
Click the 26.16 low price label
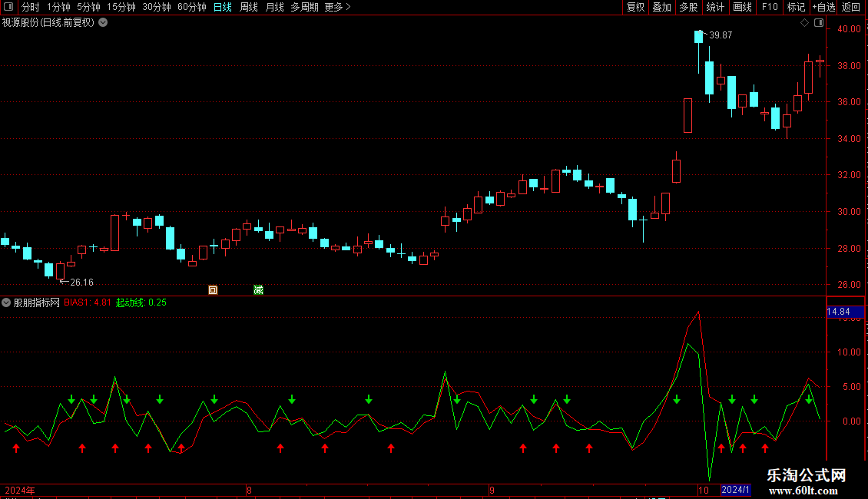(81, 283)
